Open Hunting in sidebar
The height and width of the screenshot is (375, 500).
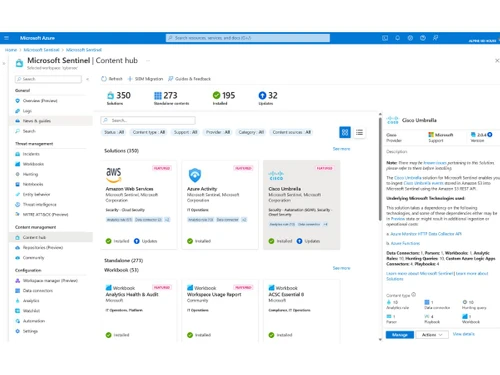tap(27, 174)
